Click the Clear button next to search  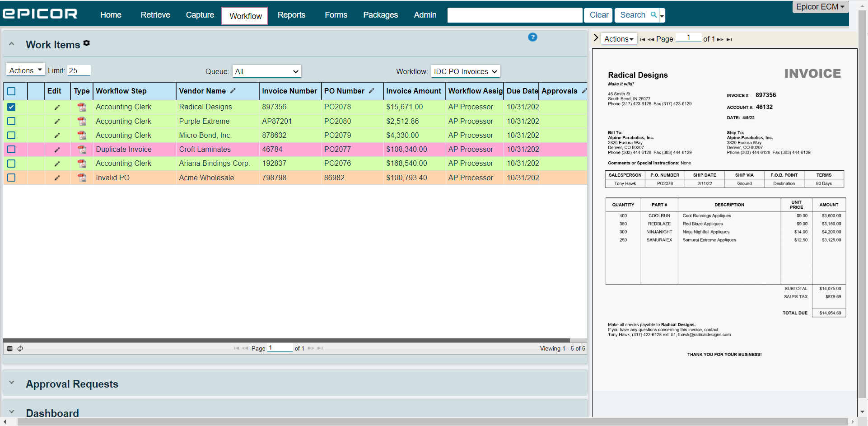click(x=598, y=15)
